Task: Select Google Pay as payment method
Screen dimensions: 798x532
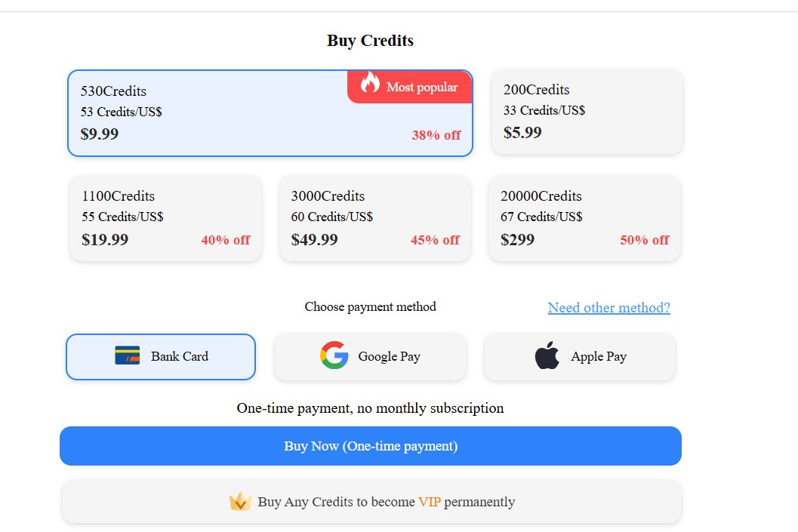Action: pyautogui.click(x=370, y=357)
